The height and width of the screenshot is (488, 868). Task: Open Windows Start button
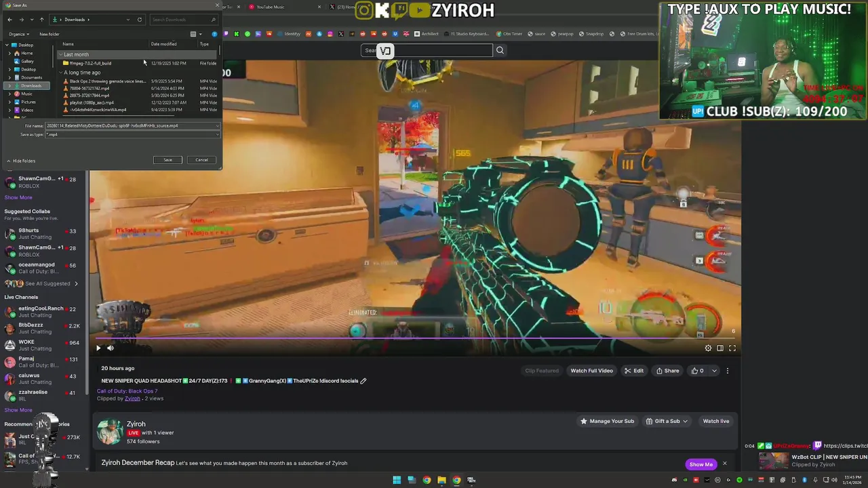point(397,481)
